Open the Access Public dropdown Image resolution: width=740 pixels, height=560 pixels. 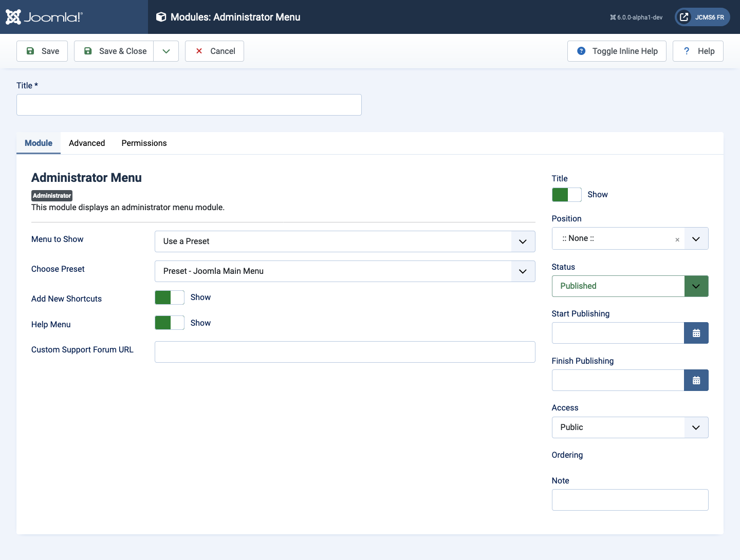point(630,427)
